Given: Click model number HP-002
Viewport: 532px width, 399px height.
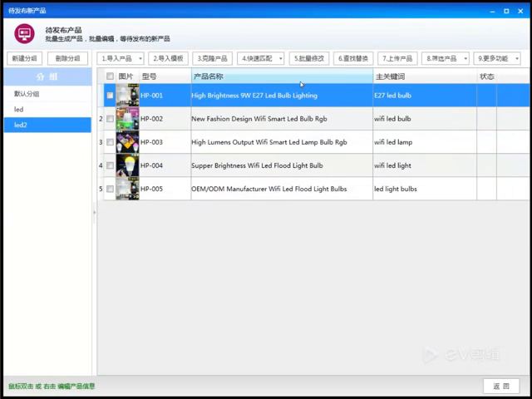Looking at the screenshot, I should 151,119.
